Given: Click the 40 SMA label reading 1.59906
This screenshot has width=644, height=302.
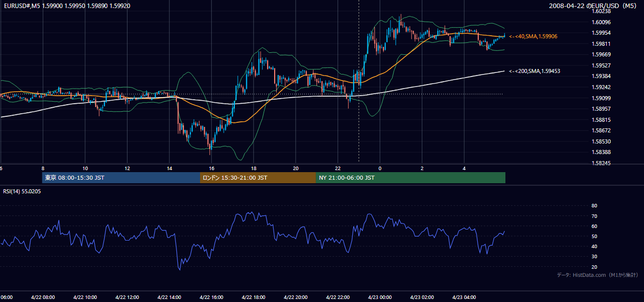Looking at the screenshot, I should [533, 36].
